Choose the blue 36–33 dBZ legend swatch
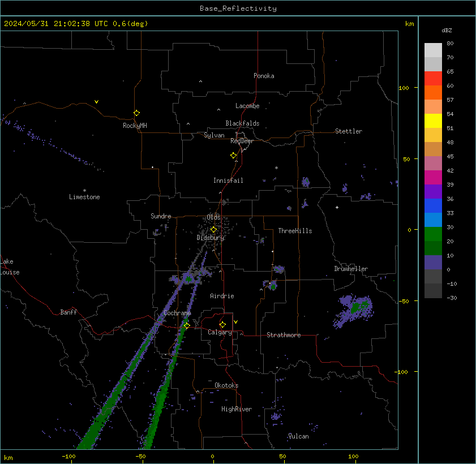Image resolution: width=476 pixels, height=464 pixels. point(433,206)
